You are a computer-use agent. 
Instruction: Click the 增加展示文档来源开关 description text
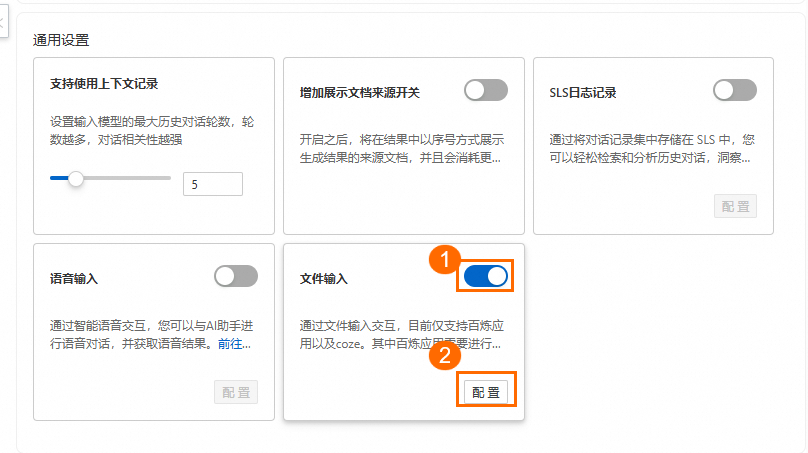click(402, 149)
